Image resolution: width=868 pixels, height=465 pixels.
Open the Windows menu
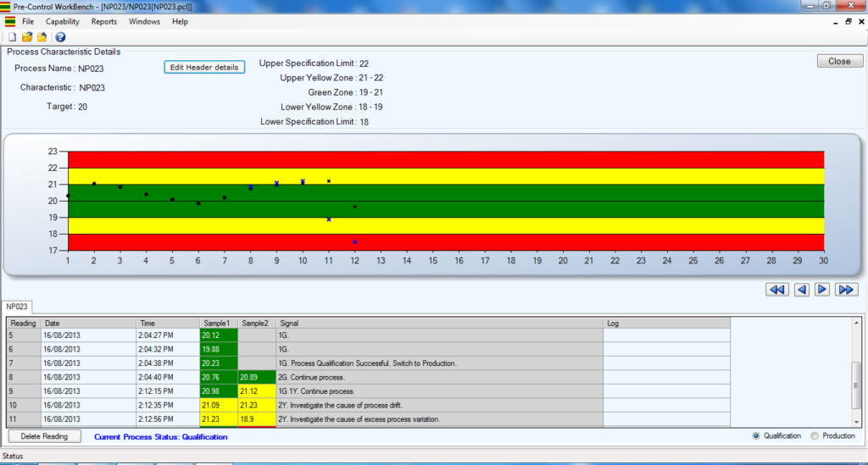click(144, 21)
